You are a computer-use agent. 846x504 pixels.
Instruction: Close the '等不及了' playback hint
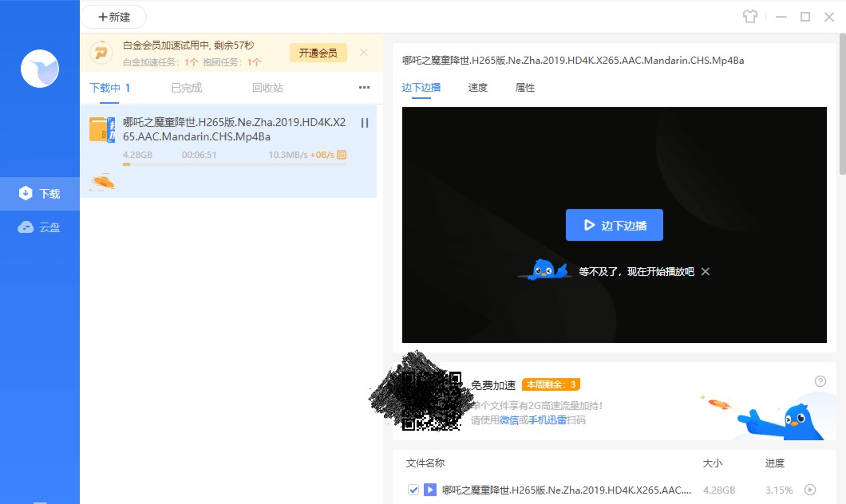[x=706, y=272]
